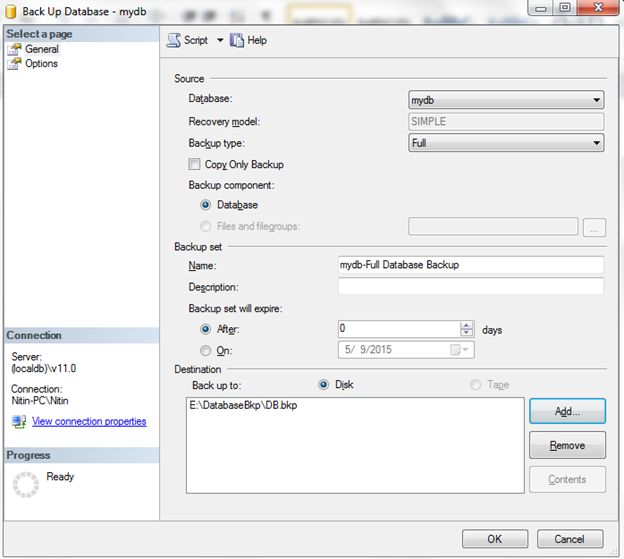The height and width of the screenshot is (559, 624).
Task: Click the Remove button
Action: pyautogui.click(x=567, y=445)
